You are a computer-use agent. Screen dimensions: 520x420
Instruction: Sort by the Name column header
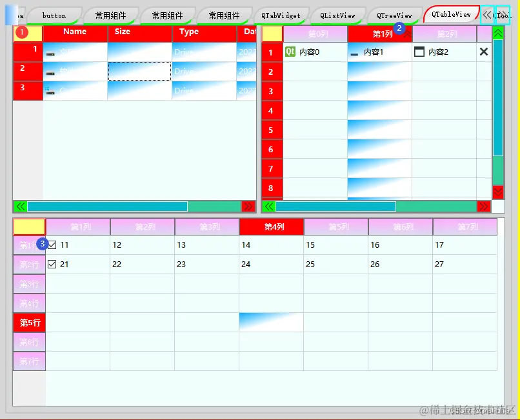[x=75, y=34]
